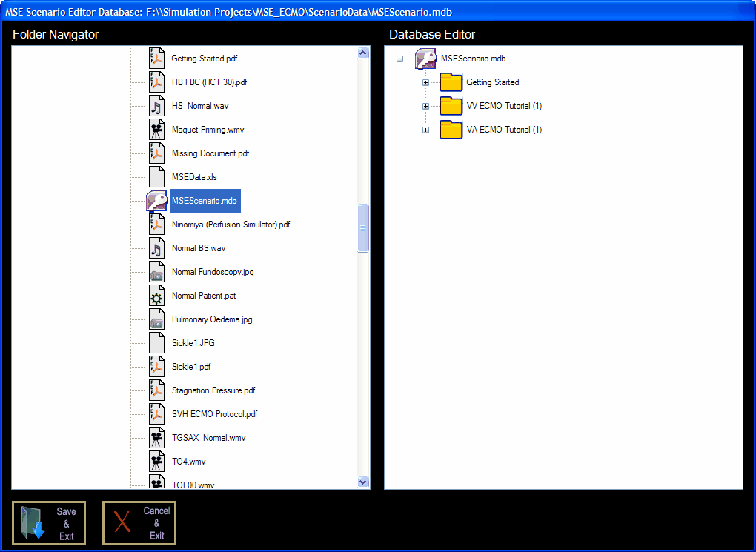Viewport: 756px width, 552px height.
Task: Select the file name TGSAX_Normal.wmv
Action: (209, 438)
